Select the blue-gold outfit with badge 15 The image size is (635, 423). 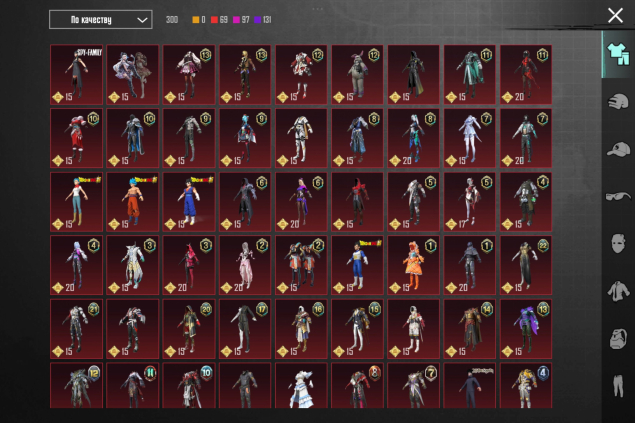358,329
